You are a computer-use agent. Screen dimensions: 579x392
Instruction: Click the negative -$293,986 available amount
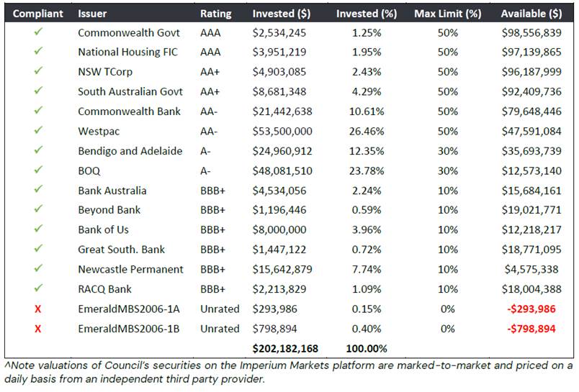tap(531, 309)
